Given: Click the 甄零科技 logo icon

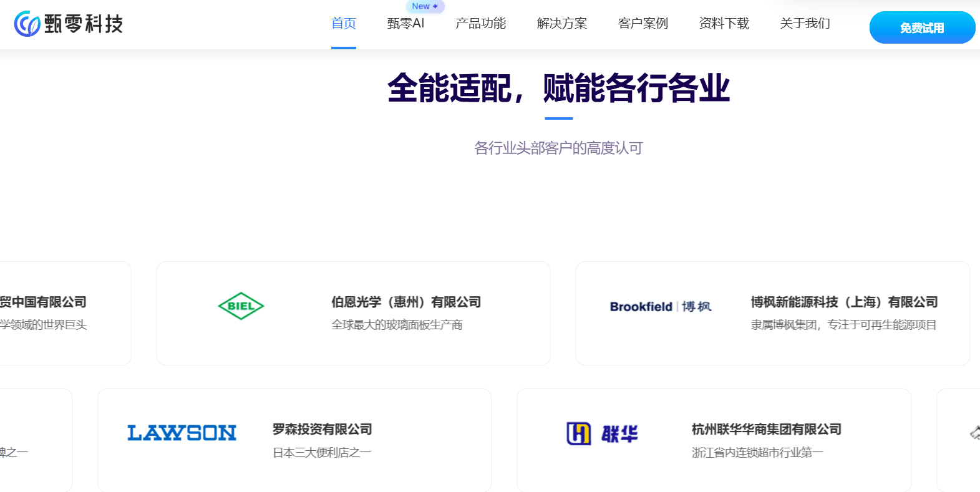Looking at the screenshot, I should point(27,24).
